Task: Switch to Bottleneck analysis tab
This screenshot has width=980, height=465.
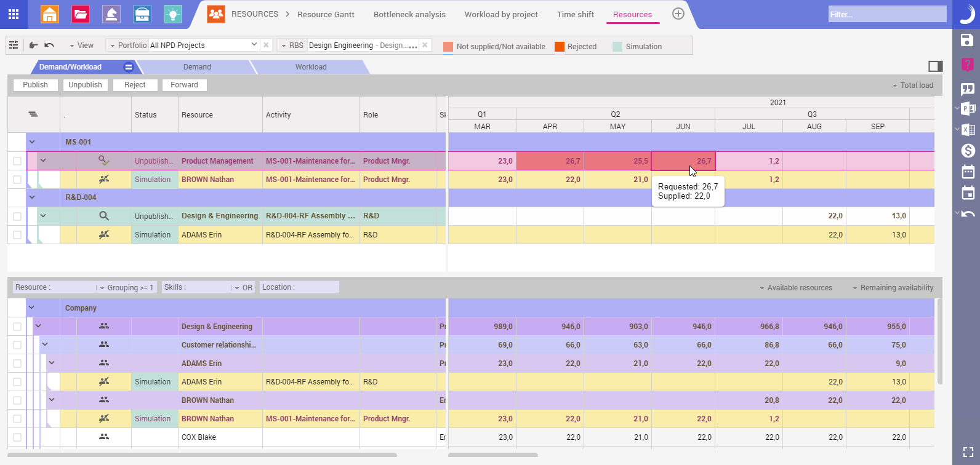Action: coord(409,14)
